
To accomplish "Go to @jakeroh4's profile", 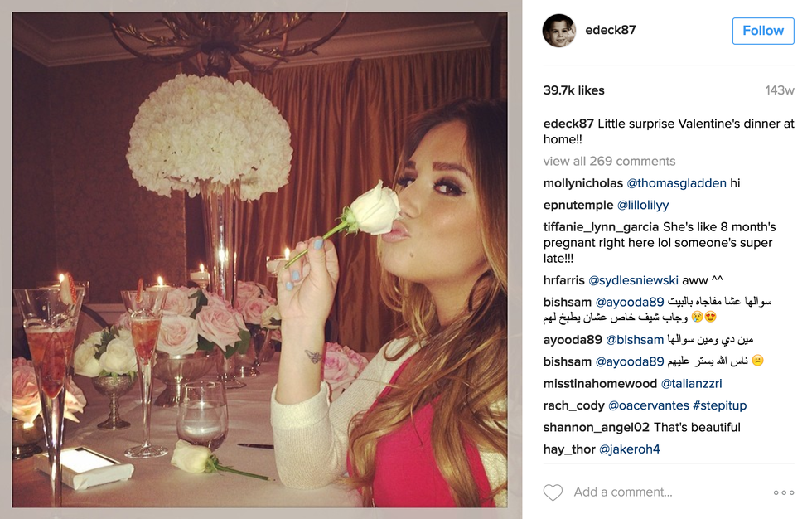I will (629, 449).
